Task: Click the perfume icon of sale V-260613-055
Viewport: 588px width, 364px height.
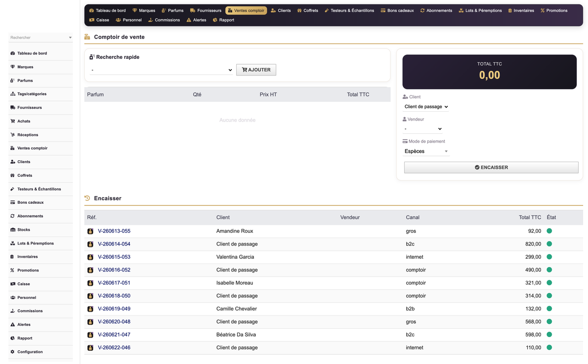Action: tap(90, 231)
